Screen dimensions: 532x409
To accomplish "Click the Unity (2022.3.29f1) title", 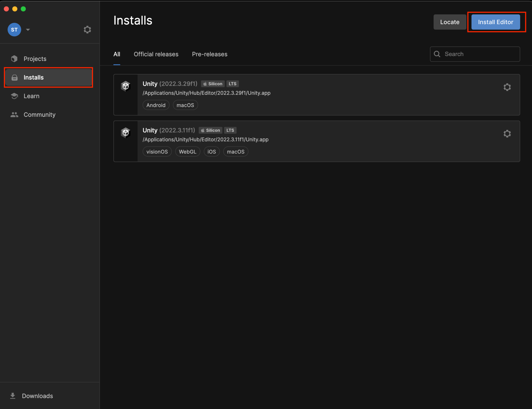I will tap(170, 84).
